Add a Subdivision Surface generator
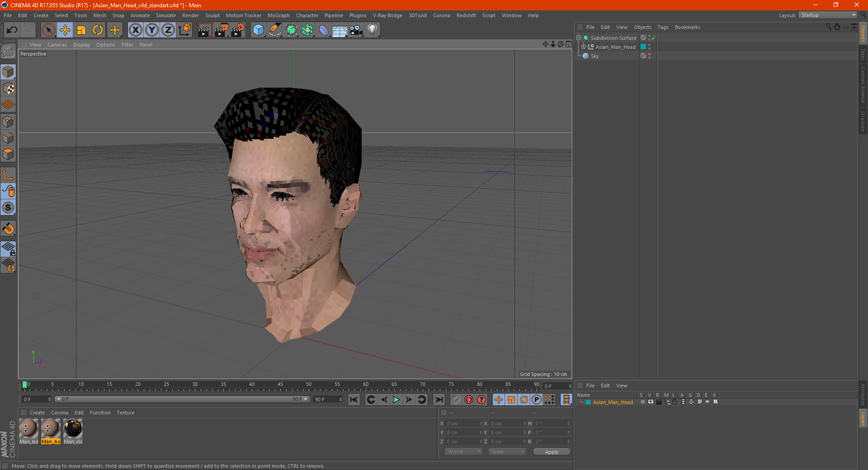The height and width of the screenshot is (470, 868). [291, 30]
